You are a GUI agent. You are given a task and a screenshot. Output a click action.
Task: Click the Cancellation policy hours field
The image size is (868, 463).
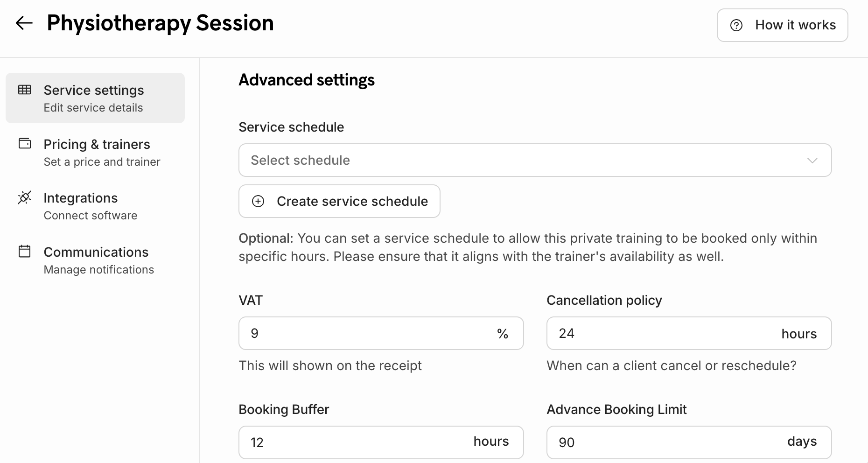(x=663, y=334)
